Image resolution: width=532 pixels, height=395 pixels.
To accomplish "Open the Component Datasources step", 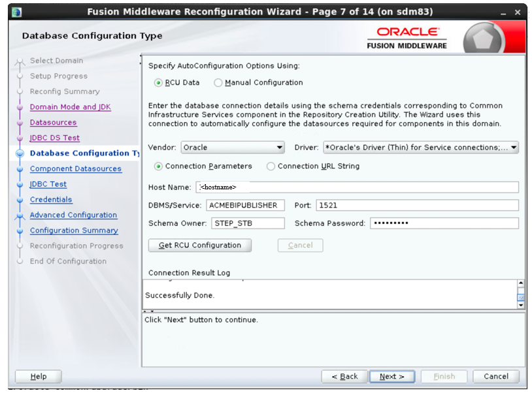I will point(76,168).
